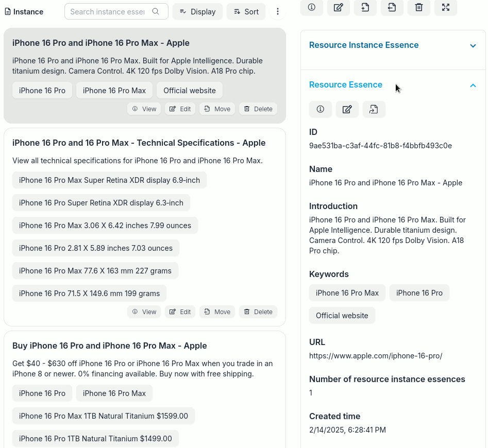Image resolution: width=488 pixels, height=448 pixels.
Task: Click the '71.5 X 149.6 mm 199 grams' tag
Action: pos(89,294)
